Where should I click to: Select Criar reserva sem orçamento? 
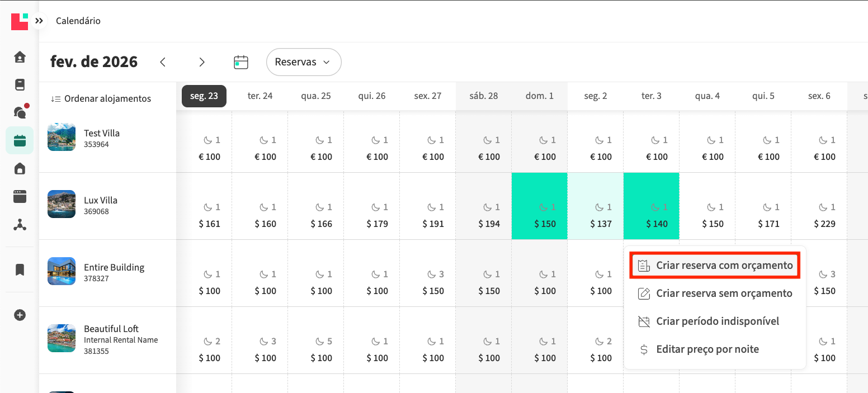(716, 293)
